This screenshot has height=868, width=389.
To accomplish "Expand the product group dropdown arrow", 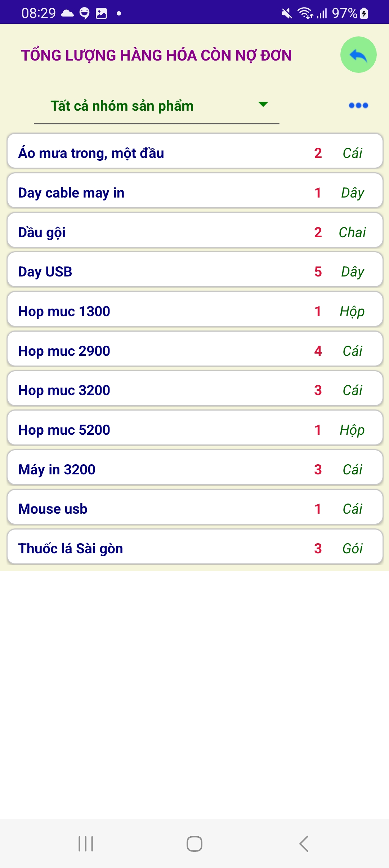I will coord(263,105).
